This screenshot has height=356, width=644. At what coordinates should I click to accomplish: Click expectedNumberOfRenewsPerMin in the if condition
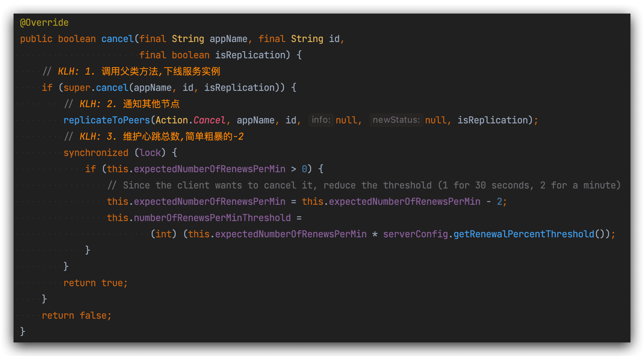[210, 169]
